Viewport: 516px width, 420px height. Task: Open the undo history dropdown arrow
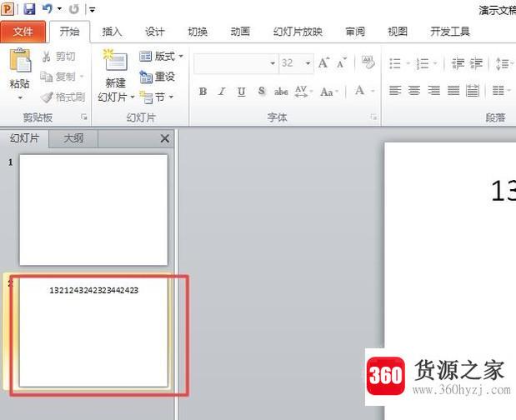tap(59, 9)
